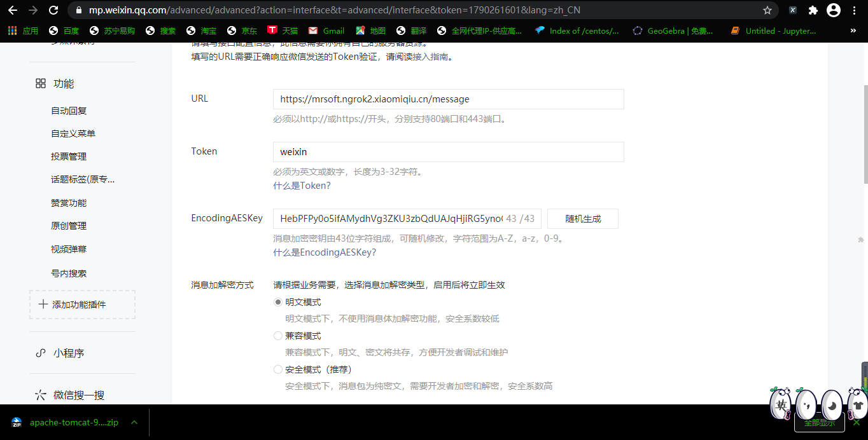Image resolution: width=868 pixels, height=440 pixels.
Task: Open the 地图 bookmark
Action: pyautogui.click(x=371, y=31)
